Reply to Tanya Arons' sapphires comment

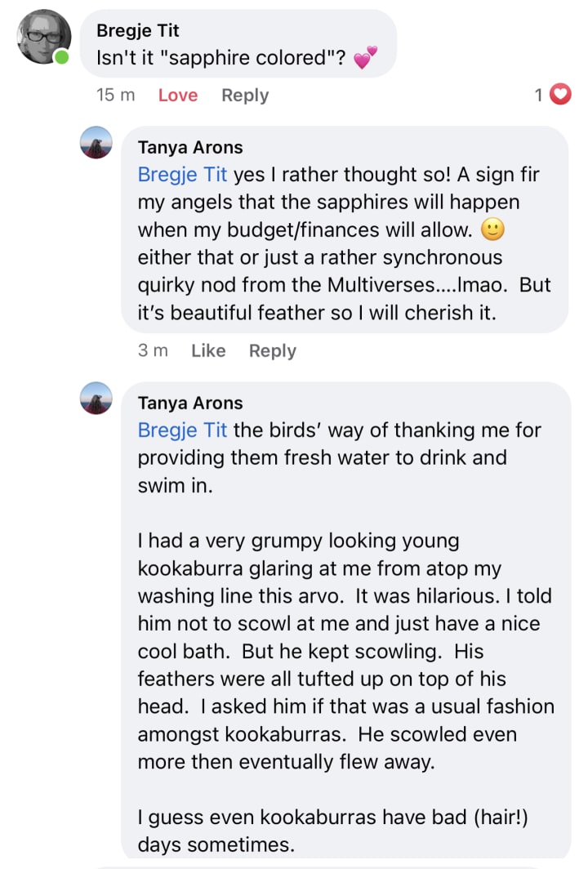(x=273, y=350)
